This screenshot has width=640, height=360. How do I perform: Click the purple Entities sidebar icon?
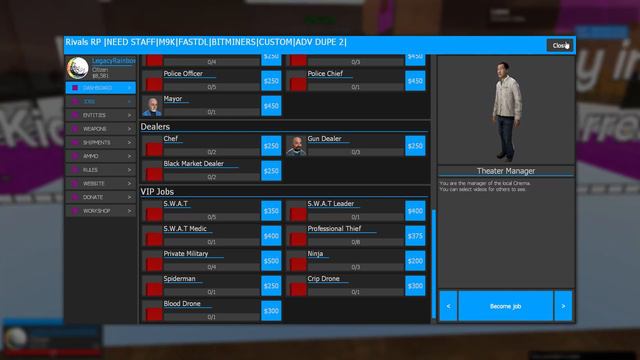[x=75, y=115]
